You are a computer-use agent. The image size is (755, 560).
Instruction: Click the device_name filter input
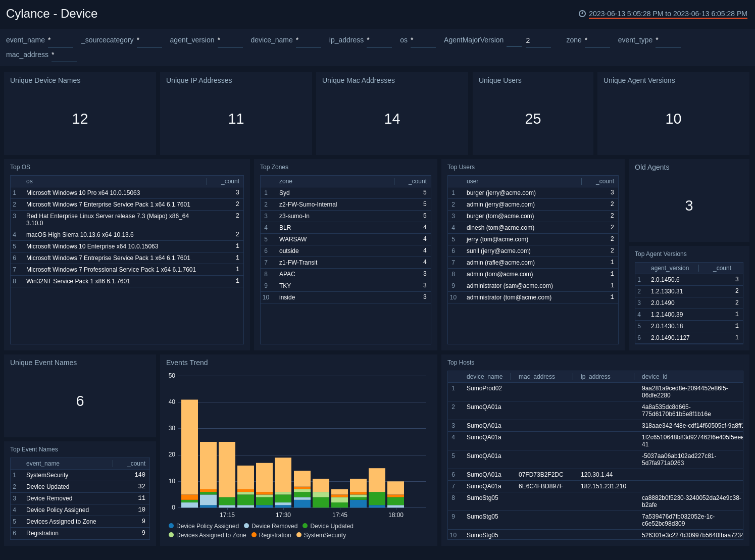[x=308, y=41]
